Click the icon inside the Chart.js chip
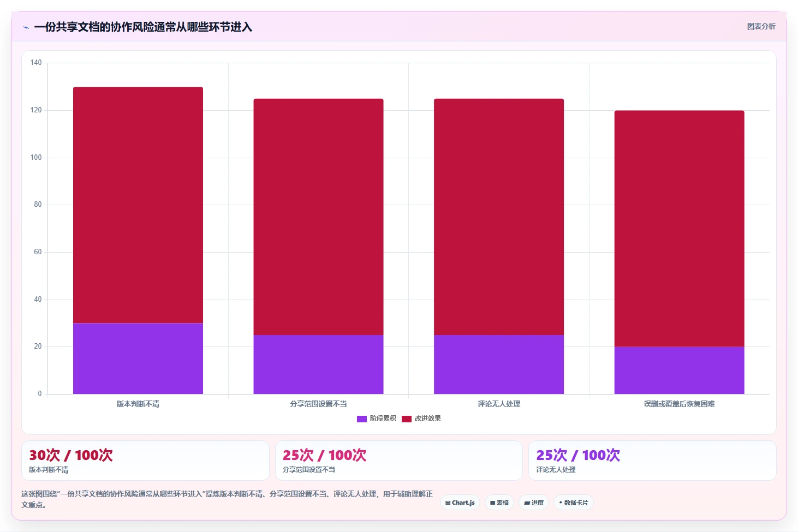The image size is (798, 532). 448,503
